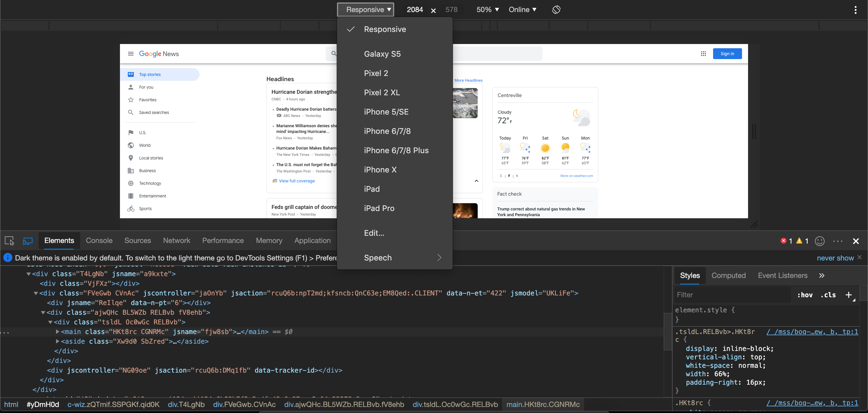Click the Google News hamburger menu icon
868x413 pixels.
pos(131,54)
